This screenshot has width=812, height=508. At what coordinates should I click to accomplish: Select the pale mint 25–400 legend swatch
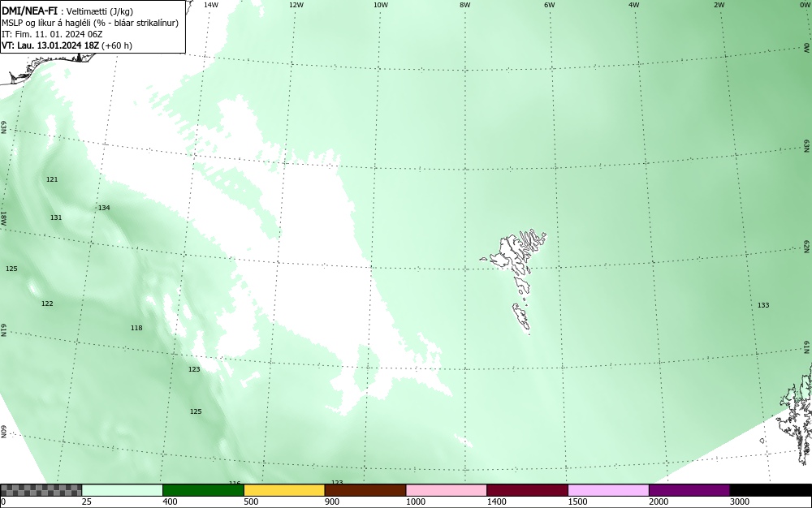(123, 490)
